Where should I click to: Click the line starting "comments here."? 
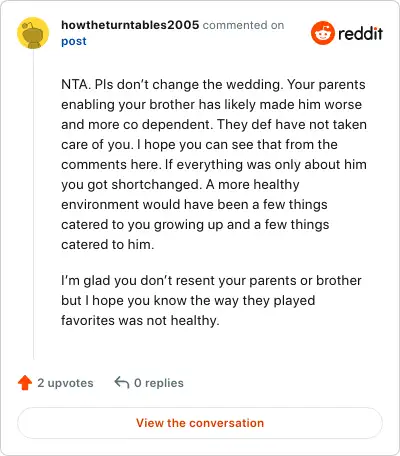[214, 165]
